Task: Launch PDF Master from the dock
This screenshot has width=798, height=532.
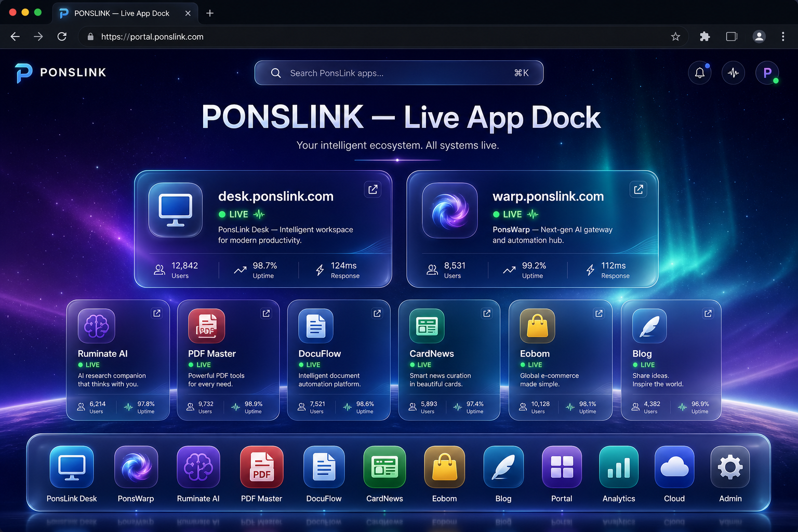Action: (261, 467)
